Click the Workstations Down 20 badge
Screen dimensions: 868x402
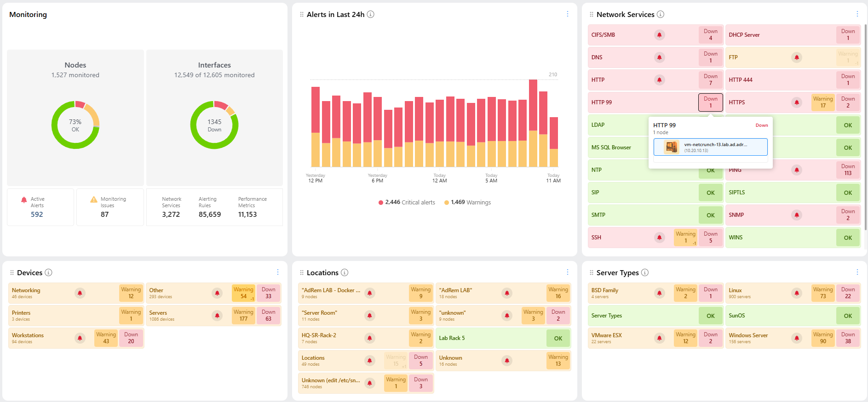(131, 338)
